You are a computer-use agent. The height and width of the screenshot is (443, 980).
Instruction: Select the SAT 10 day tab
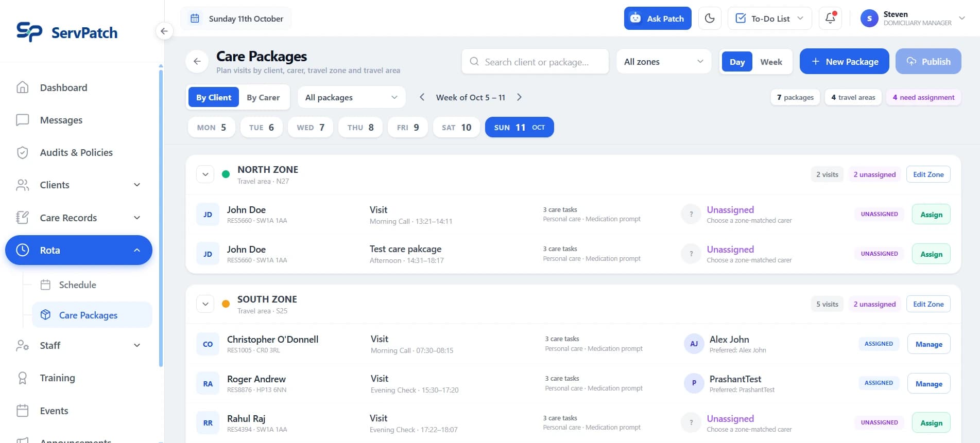pos(456,127)
